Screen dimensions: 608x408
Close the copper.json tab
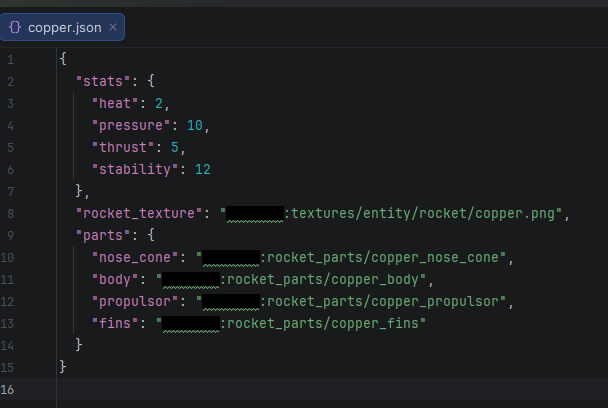113,27
